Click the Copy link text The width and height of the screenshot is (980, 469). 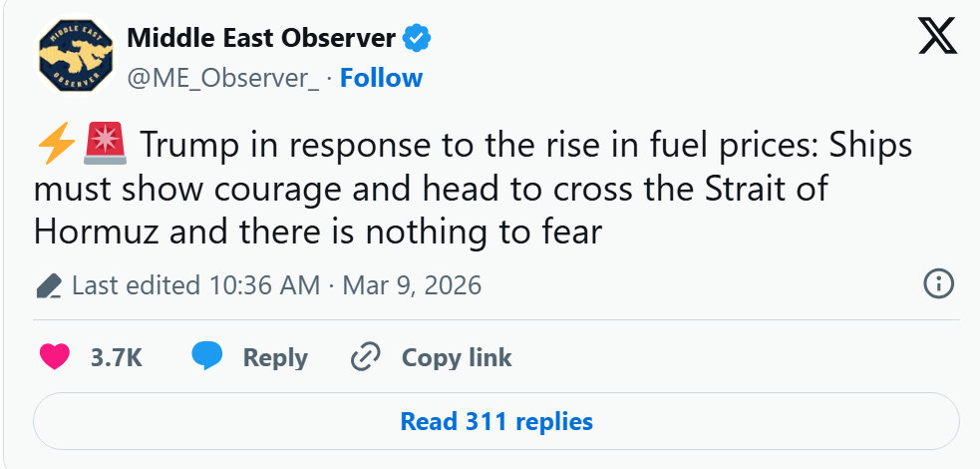tap(457, 357)
